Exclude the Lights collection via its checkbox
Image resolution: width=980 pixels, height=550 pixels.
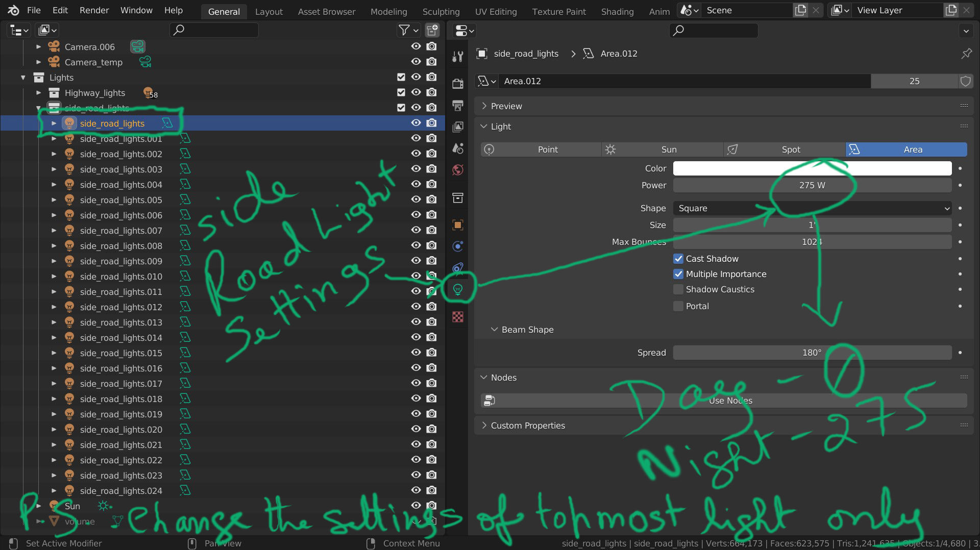coord(401,77)
